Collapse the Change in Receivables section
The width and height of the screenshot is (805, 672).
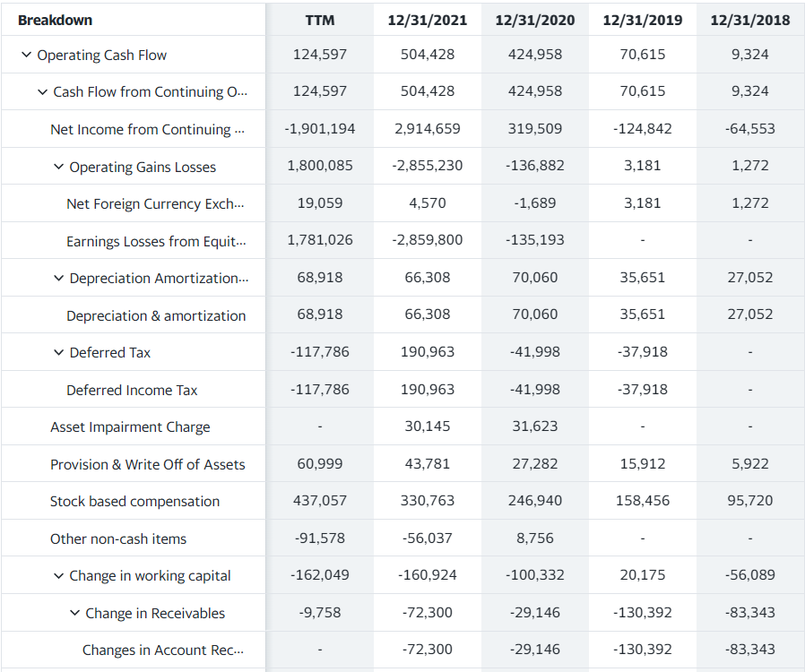click(x=75, y=612)
